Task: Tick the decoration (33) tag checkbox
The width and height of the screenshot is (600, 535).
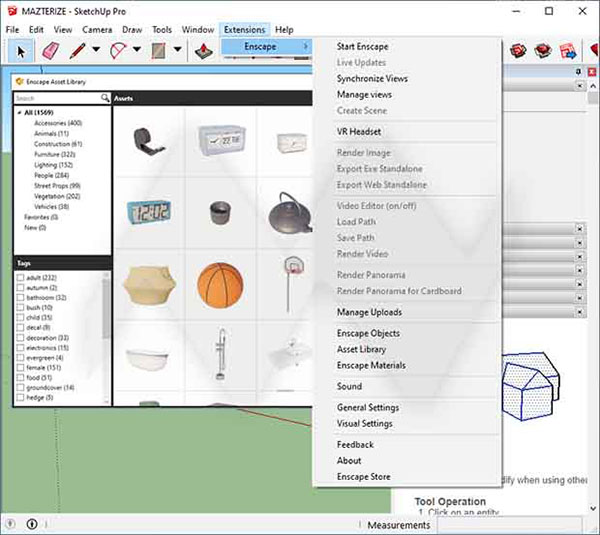Action: pos(20,338)
